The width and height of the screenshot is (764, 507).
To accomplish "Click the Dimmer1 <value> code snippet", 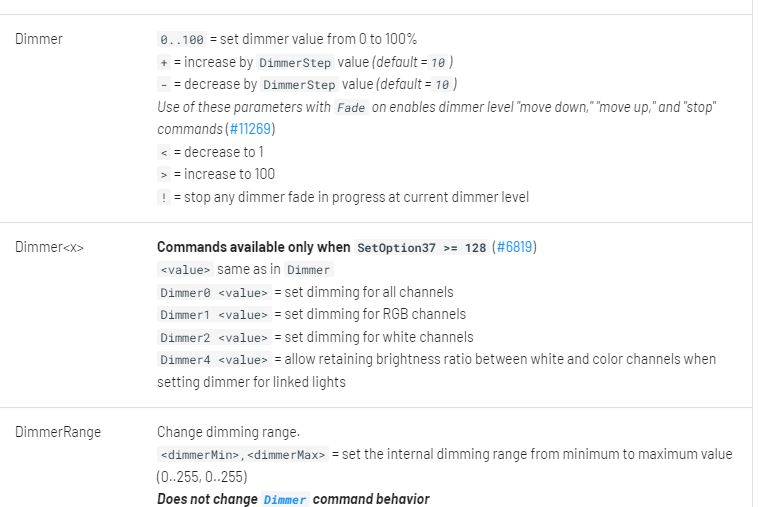I will pyautogui.click(x=213, y=315).
